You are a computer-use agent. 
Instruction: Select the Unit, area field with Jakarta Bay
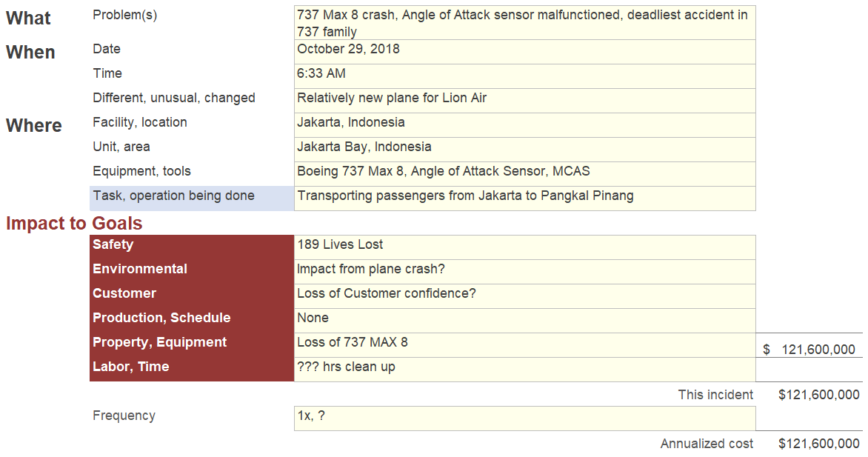click(x=524, y=147)
